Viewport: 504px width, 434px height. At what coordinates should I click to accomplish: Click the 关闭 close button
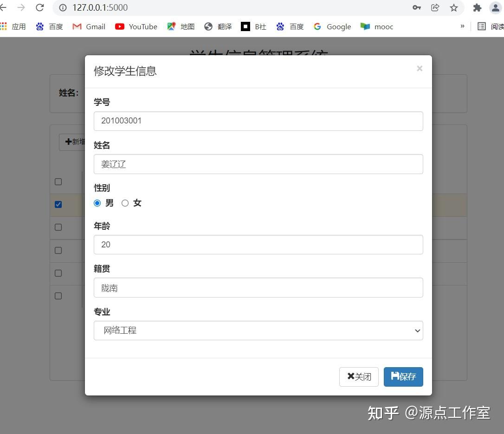359,377
